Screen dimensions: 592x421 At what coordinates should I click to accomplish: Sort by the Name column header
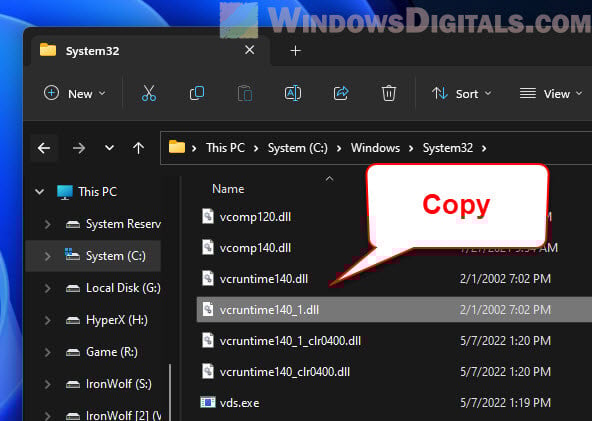point(228,189)
